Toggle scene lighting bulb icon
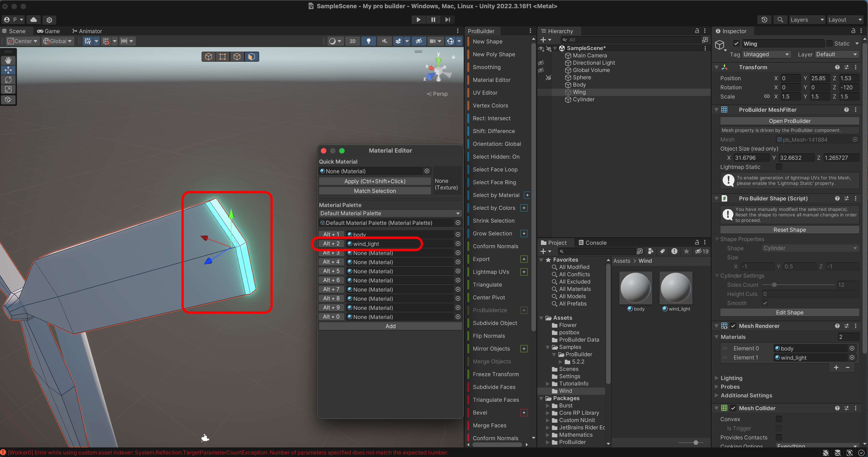Screen dimensions: 868x457 pos(369,41)
